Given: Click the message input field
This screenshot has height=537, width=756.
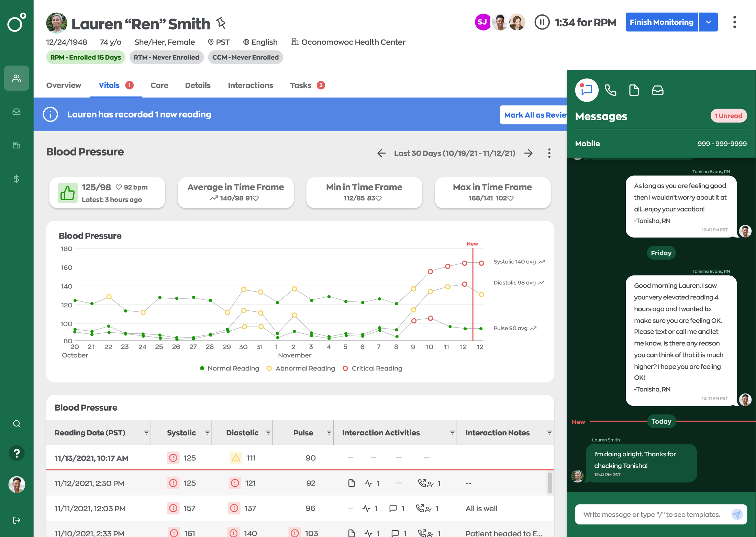Looking at the screenshot, I should click(651, 514).
